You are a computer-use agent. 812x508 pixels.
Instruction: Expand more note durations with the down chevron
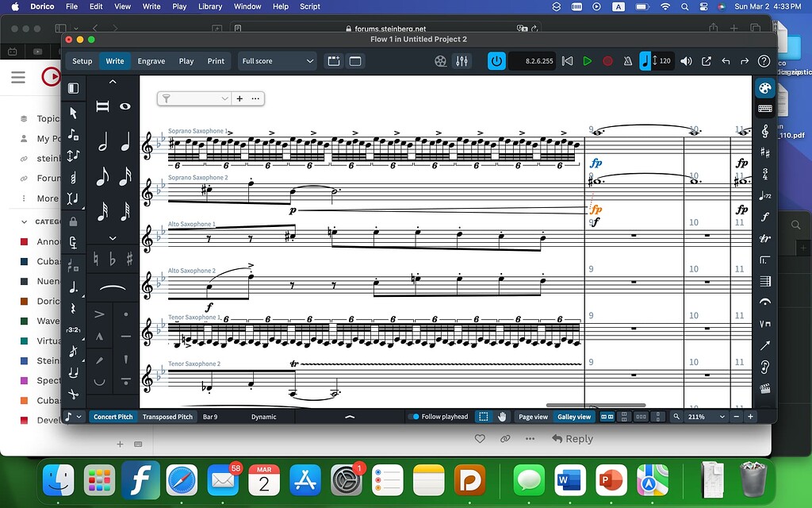112,237
